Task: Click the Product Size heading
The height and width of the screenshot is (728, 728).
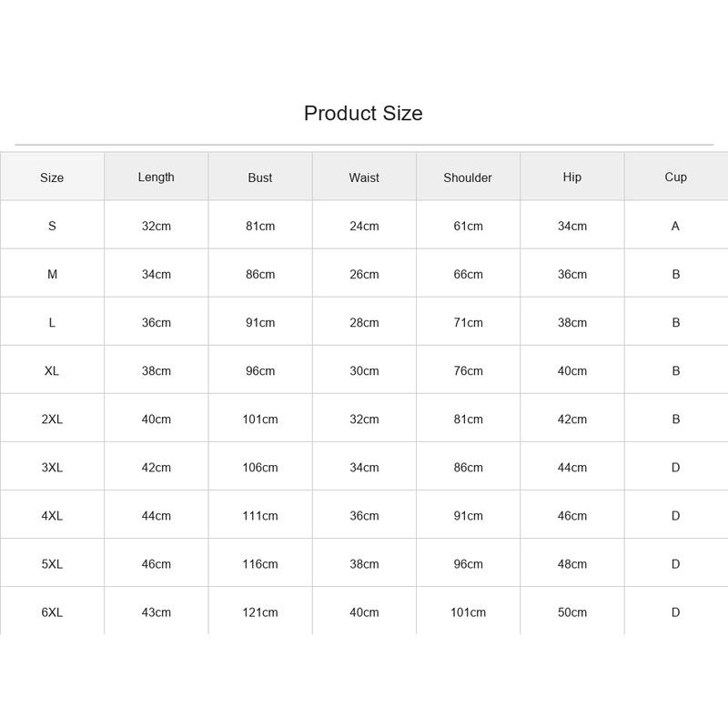Action: click(x=363, y=113)
